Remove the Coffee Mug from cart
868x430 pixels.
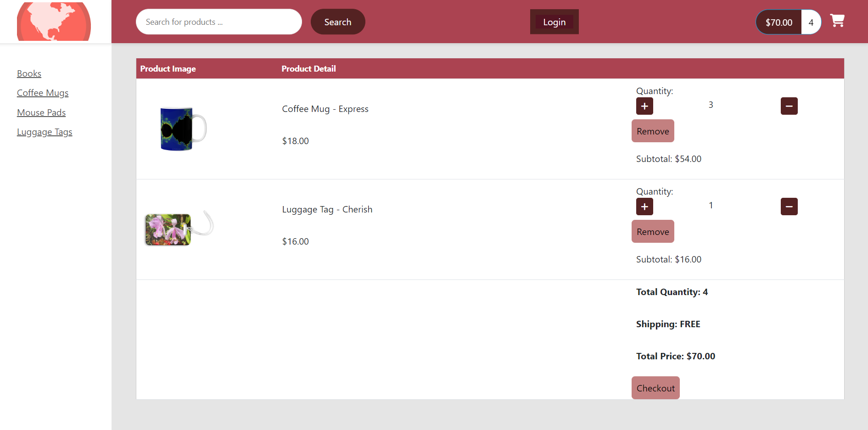click(653, 131)
